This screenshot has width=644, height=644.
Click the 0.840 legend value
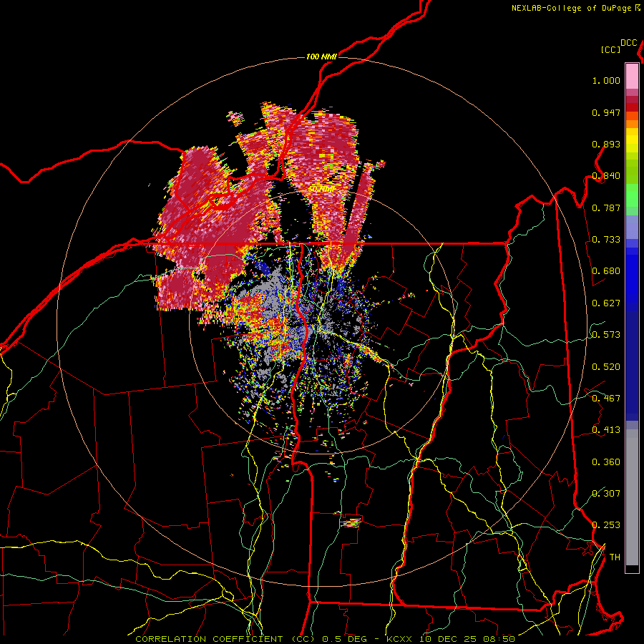click(606, 176)
